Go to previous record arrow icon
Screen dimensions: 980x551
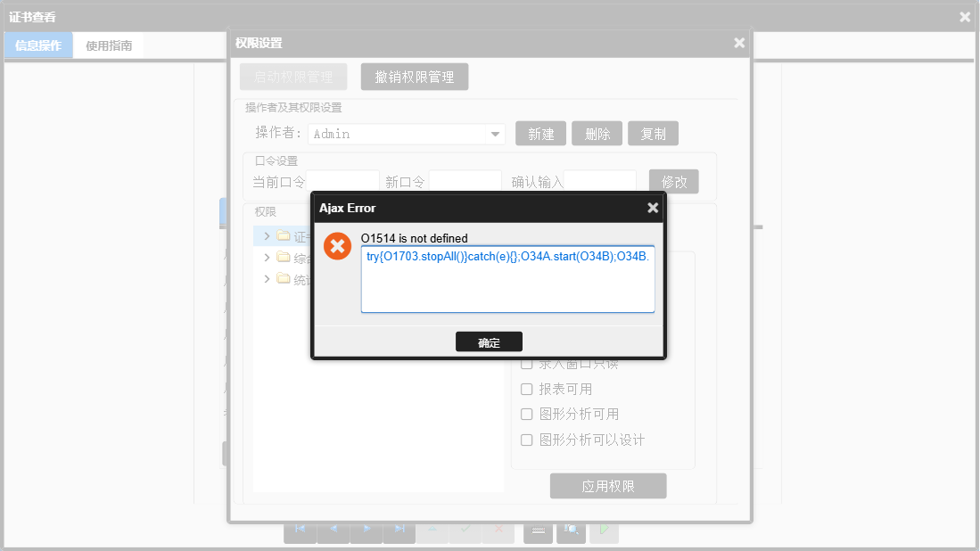pos(334,529)
